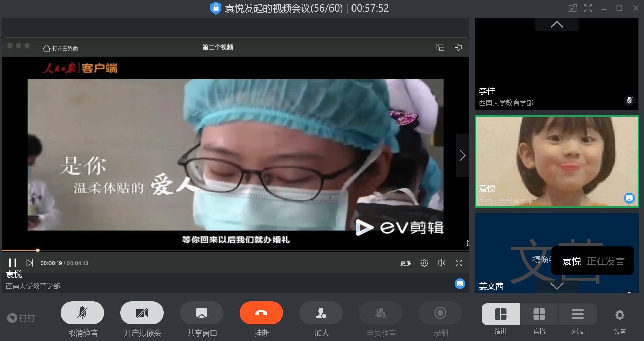Open 设置 meeting settings gear
644x341 pixels.
coord(619,315)
